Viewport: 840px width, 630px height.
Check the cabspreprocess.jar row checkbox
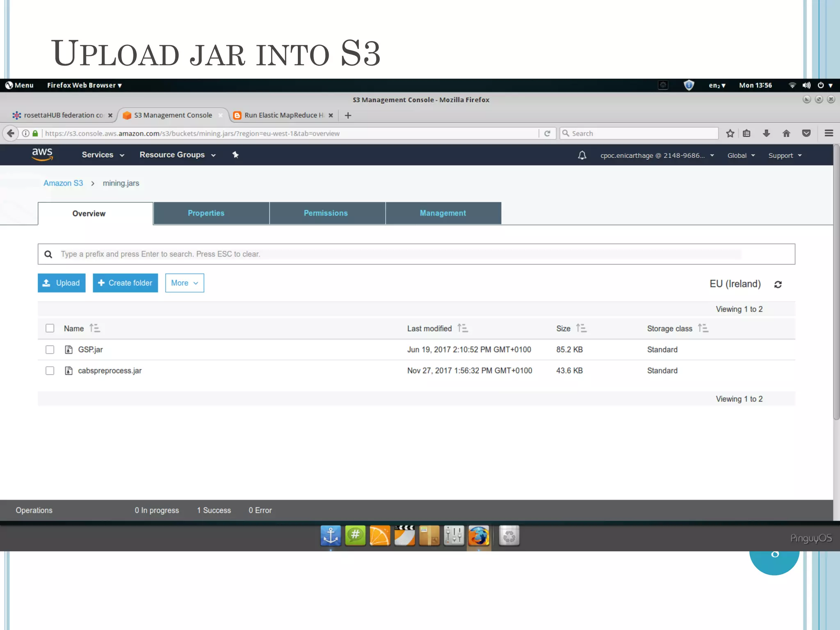click(x=50, y=371)
